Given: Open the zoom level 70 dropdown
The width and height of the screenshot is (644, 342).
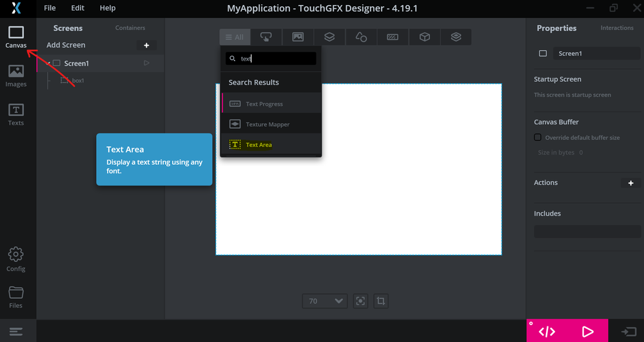Looking at the screenshot, I should coord(324,301).
